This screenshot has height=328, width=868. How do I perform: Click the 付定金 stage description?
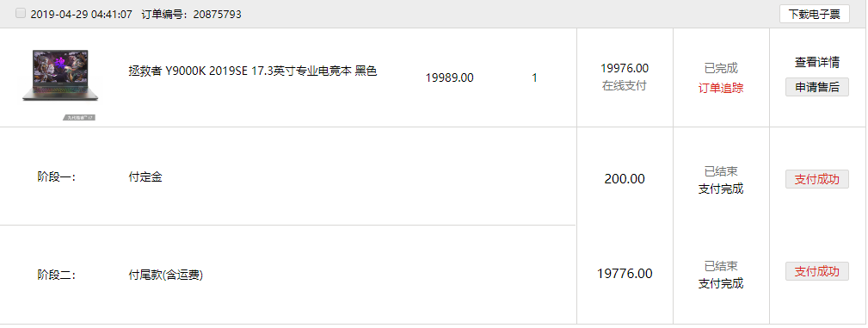(145, 177)
